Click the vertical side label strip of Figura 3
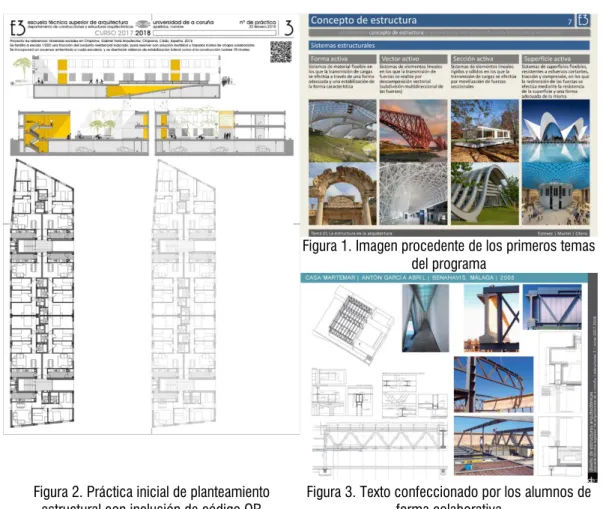The image size is (606, 509). tap(592, 378)
